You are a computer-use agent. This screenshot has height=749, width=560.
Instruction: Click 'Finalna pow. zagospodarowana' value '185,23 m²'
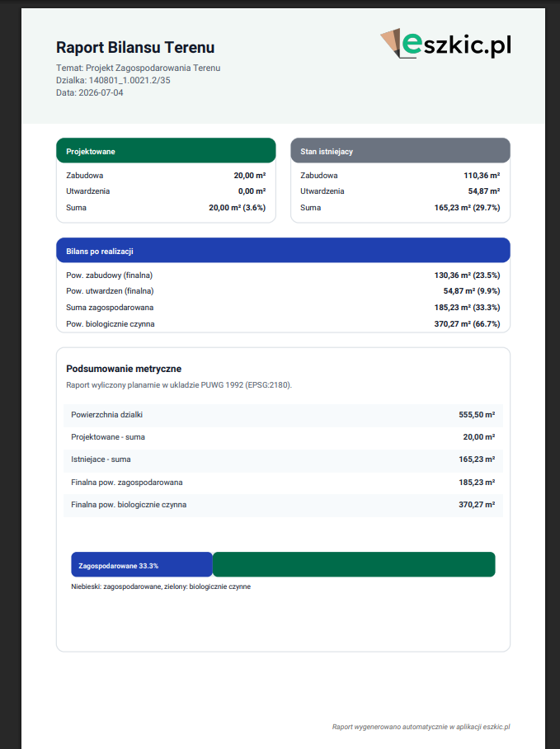[x=477, y=483]
